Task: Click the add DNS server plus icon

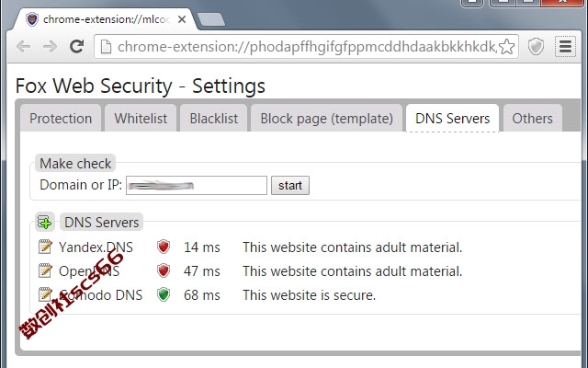Action: coord(45,222)
